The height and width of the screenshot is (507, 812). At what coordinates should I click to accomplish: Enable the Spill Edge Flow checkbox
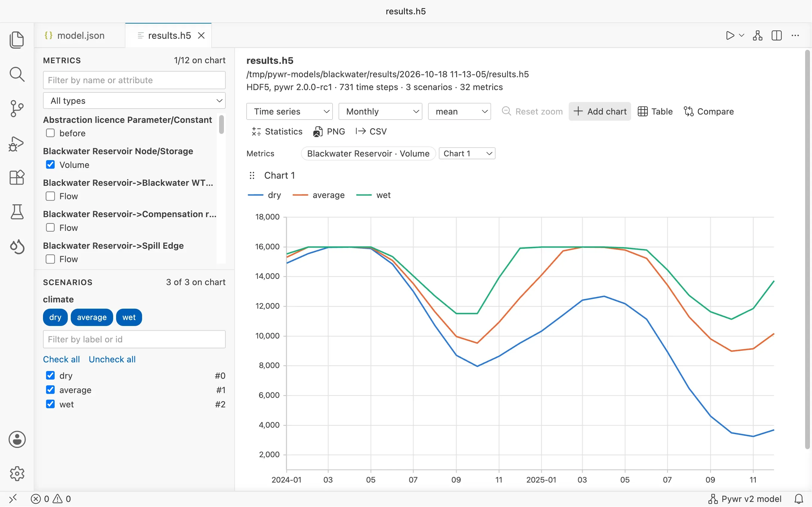click(x=50, y=259)
